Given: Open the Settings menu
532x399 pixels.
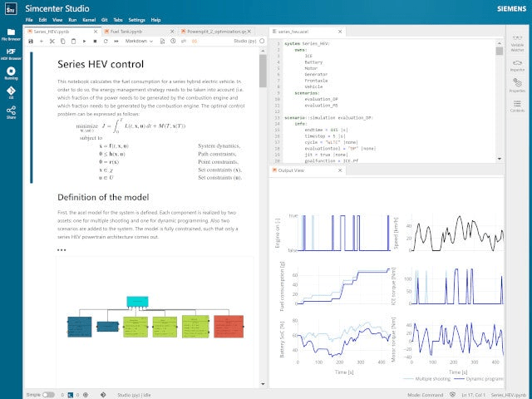Looking at the screenshot, I should 136,19.
